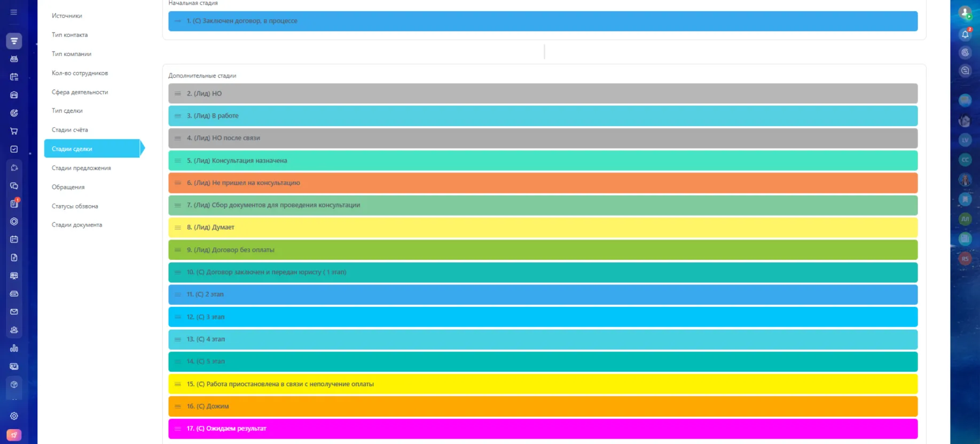This screenshot has height=444, width=980.
Task: Open the hamburger menu at top of sidebar
Action: coord(14,12)
